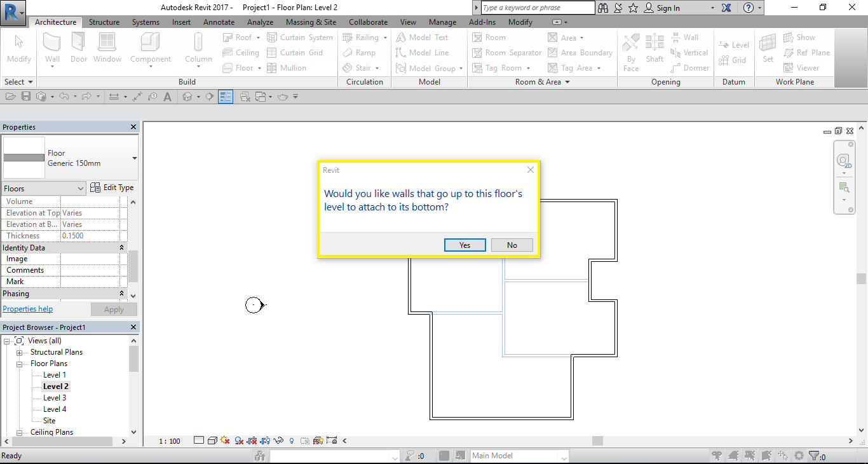
Task: Expand the Select panel dropdown
Action: 29,82
